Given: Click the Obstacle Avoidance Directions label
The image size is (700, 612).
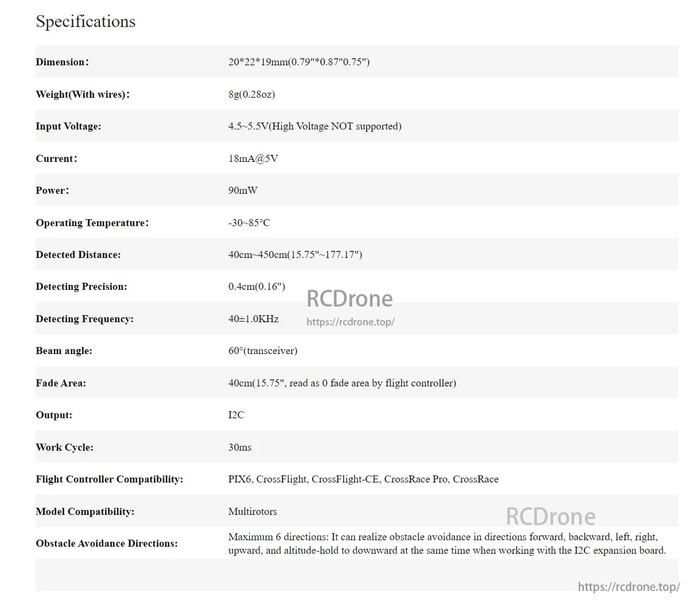Looking at the screenshot, I should pos(106,543).
